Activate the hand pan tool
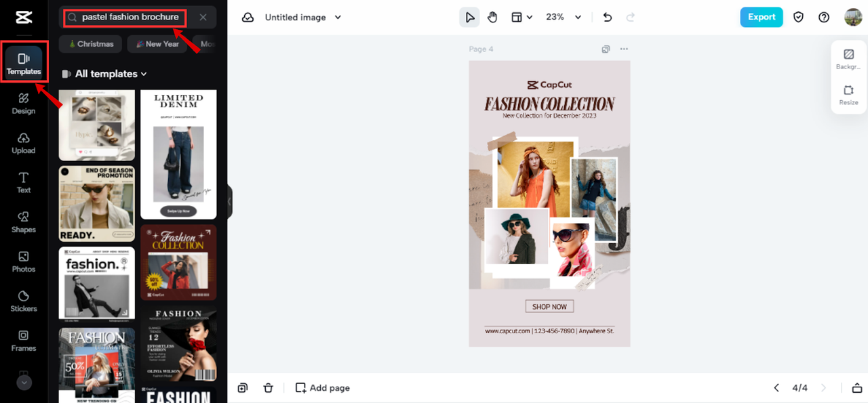Viewport: 868px width, 403px height. point(492,17)
